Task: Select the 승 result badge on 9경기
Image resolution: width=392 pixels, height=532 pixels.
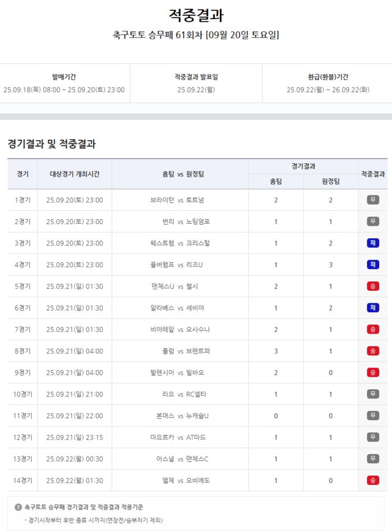Action: [373, 372]
